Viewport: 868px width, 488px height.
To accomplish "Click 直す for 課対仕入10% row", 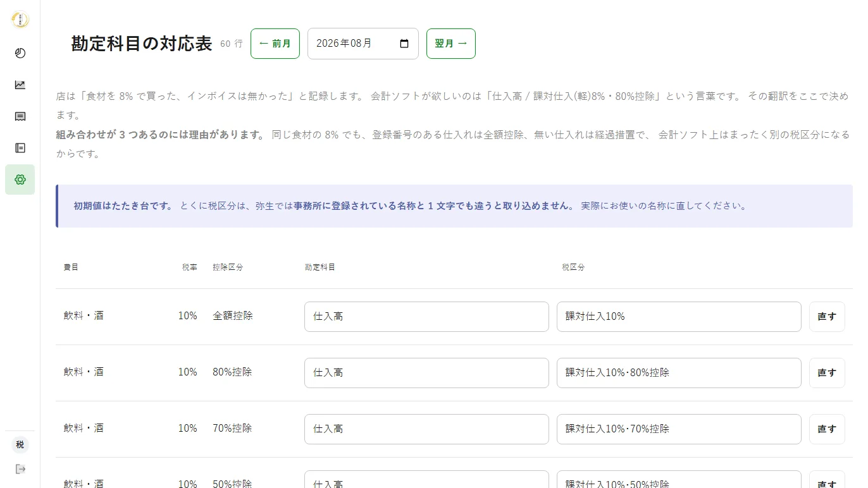I will coord(827,317).
